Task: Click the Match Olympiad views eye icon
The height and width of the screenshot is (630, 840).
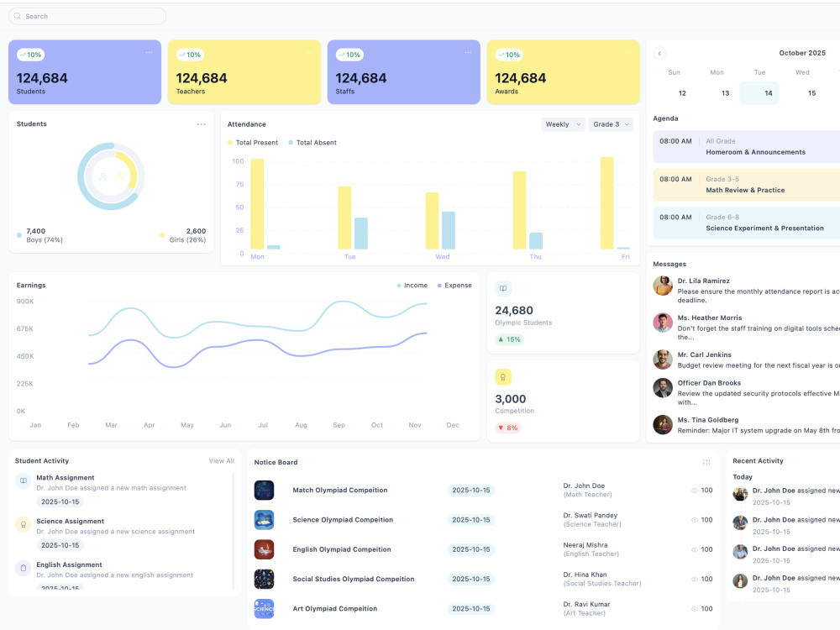Action: pyautogui.click(x=695, y=491)
